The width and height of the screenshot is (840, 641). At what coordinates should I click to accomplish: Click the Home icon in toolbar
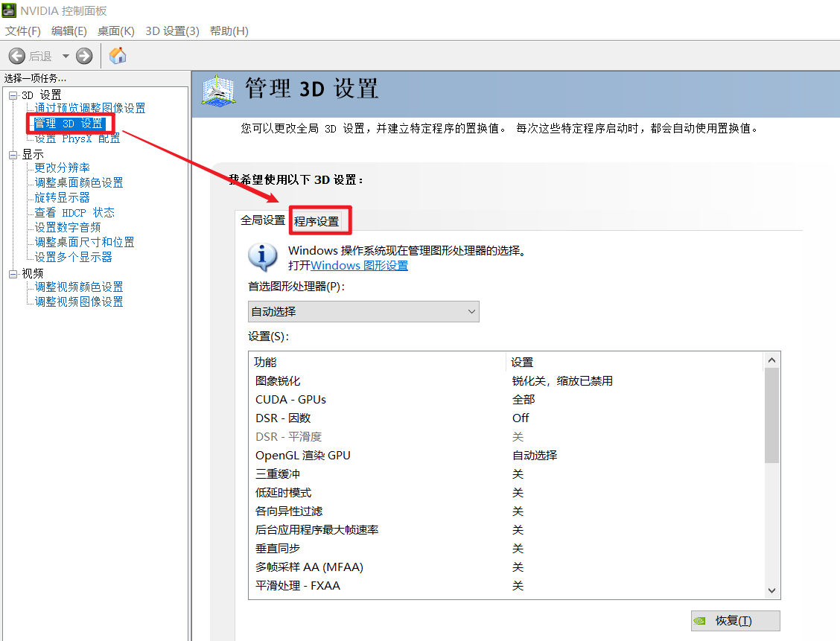[x=118, y=55]
